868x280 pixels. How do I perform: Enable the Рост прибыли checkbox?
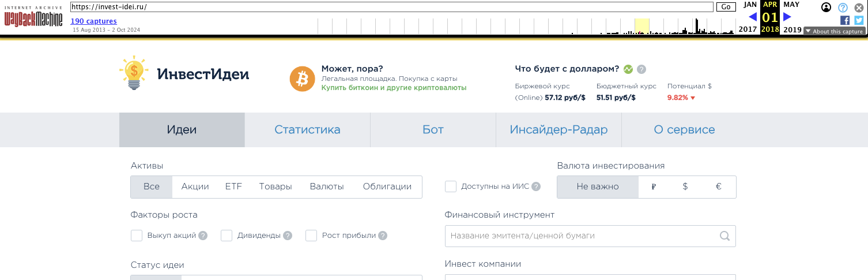click(x=311, y=236)
